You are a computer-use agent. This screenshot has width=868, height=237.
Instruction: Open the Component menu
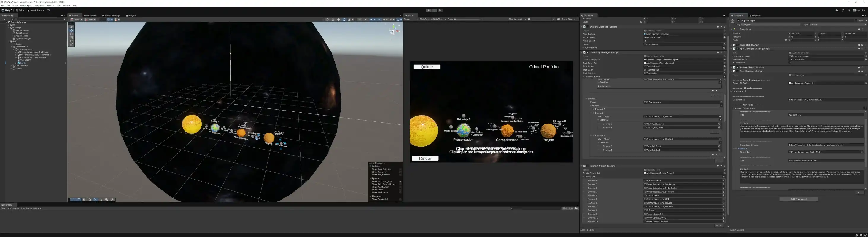pos(39,5)
